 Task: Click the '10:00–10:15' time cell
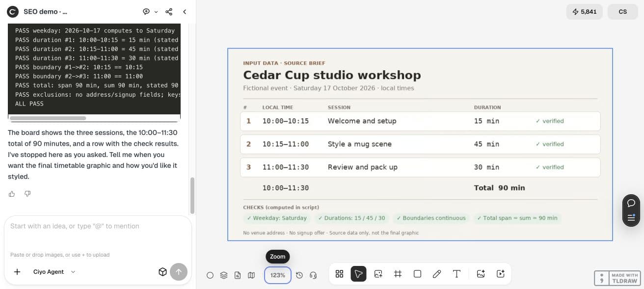coord(286,121)
